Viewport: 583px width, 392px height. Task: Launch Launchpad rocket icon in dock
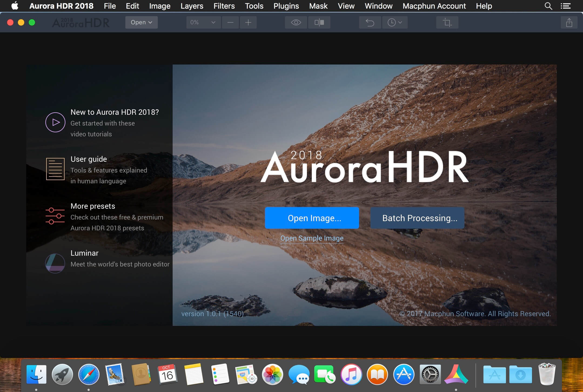point(62,374)
